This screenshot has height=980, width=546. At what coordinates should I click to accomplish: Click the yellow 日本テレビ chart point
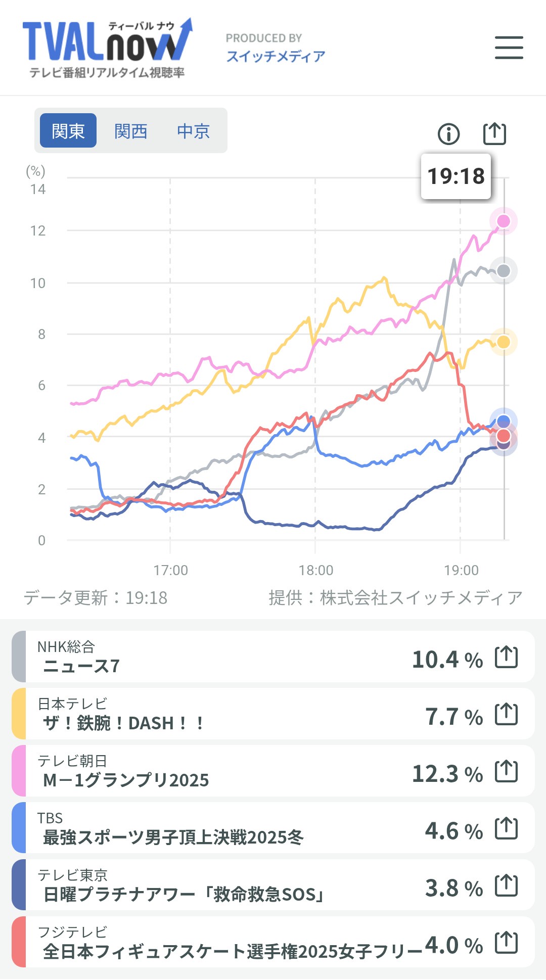pos(504,342)
